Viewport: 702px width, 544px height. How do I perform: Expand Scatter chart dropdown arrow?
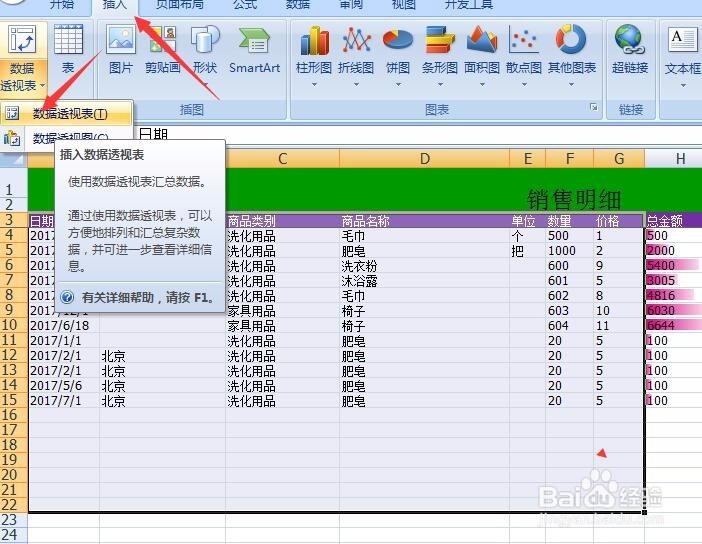tap(524, 85)
